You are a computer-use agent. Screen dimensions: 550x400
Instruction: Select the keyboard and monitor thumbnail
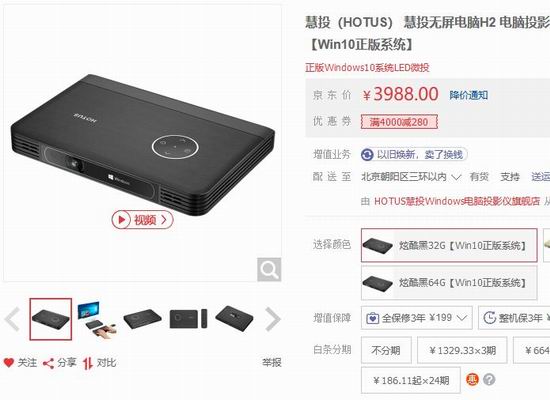96,319
